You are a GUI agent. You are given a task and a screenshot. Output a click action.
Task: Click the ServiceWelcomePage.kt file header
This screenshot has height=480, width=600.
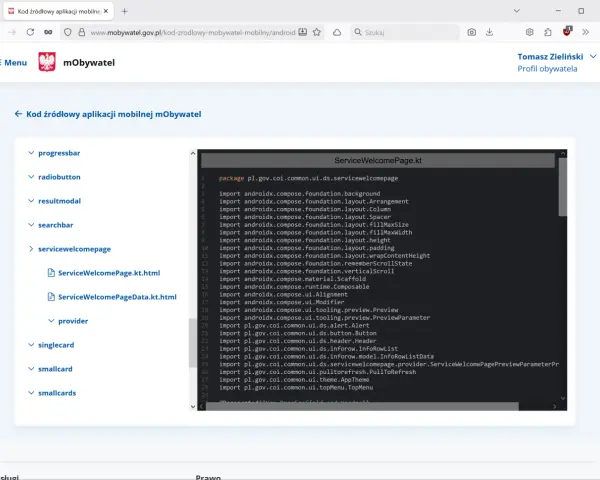378,160
